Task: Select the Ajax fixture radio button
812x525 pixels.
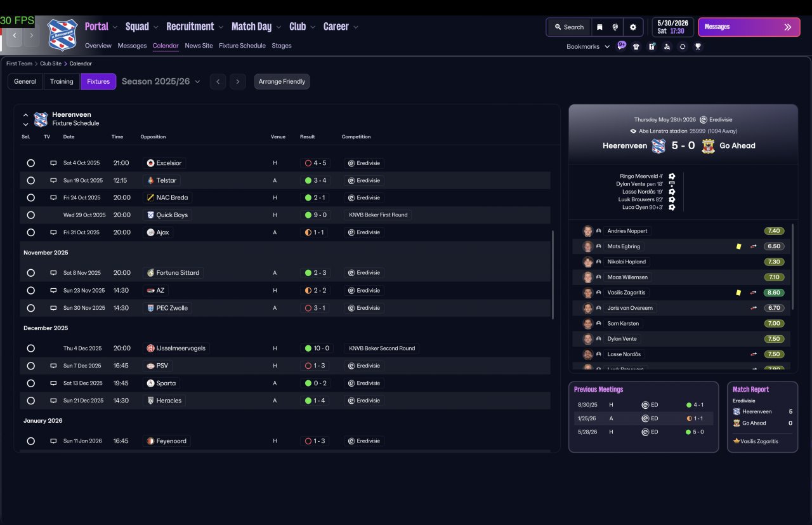Action: (x=30, y=232)
